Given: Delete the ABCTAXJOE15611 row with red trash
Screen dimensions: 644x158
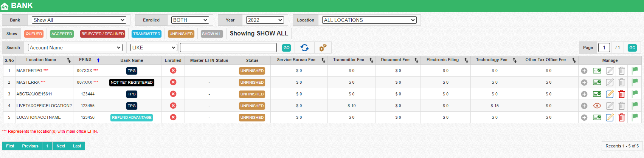Looking at the screenshot, I should pyautogui.click(x=621, y=94).
